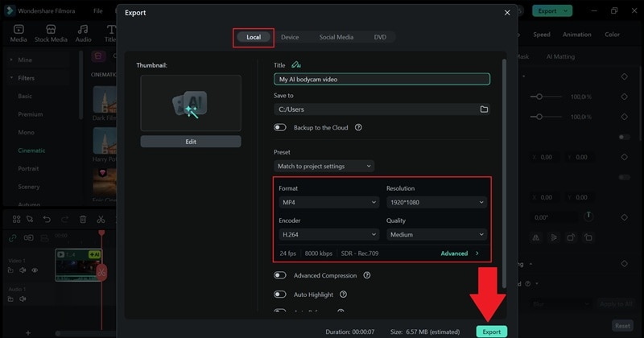Switch to the Animation tab

[576, 35]
